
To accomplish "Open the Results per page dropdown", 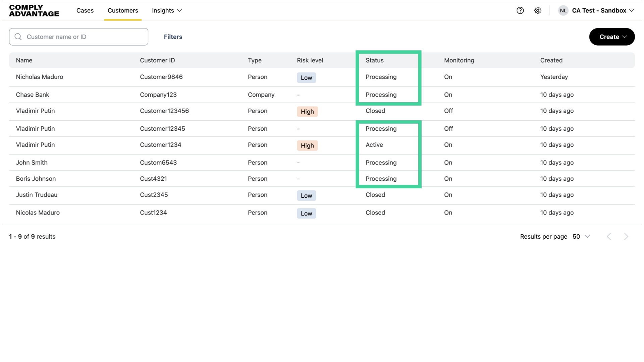I will coord(581,236).
